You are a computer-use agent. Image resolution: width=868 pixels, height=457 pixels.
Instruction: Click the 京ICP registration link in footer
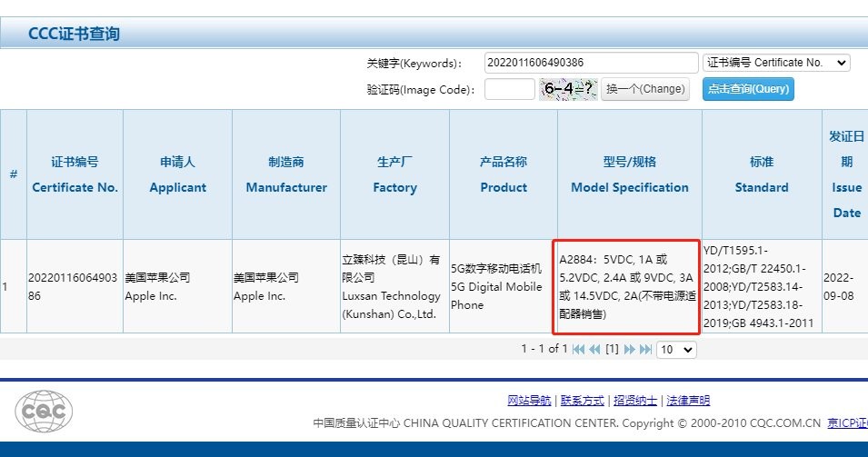coord(846,423)
